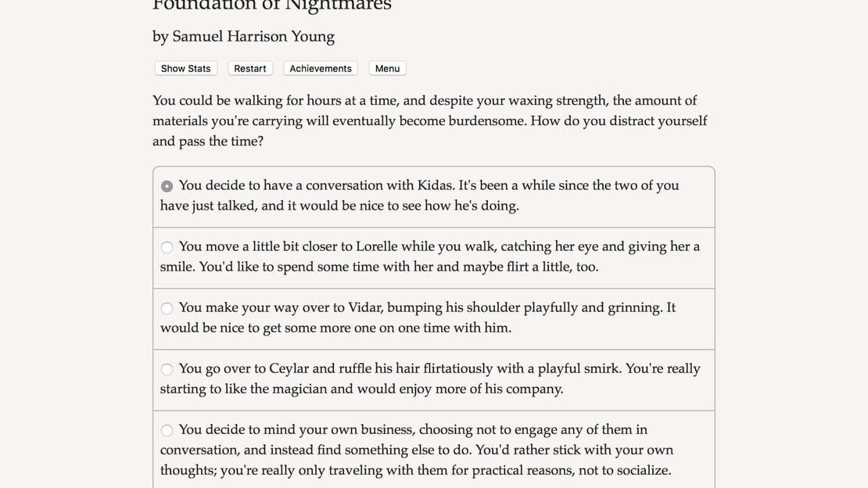
Task: Click the line 'starting to like the magician'
Action: (247, 389)
